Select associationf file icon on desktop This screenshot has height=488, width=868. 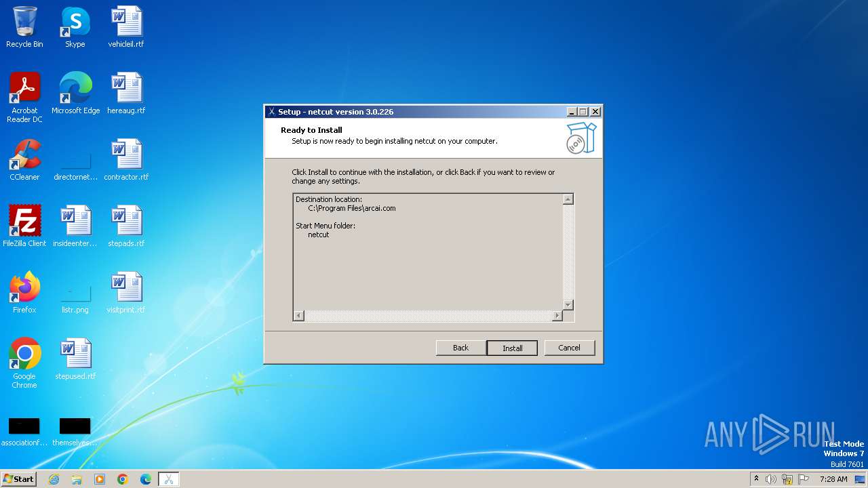pos(24,432)
